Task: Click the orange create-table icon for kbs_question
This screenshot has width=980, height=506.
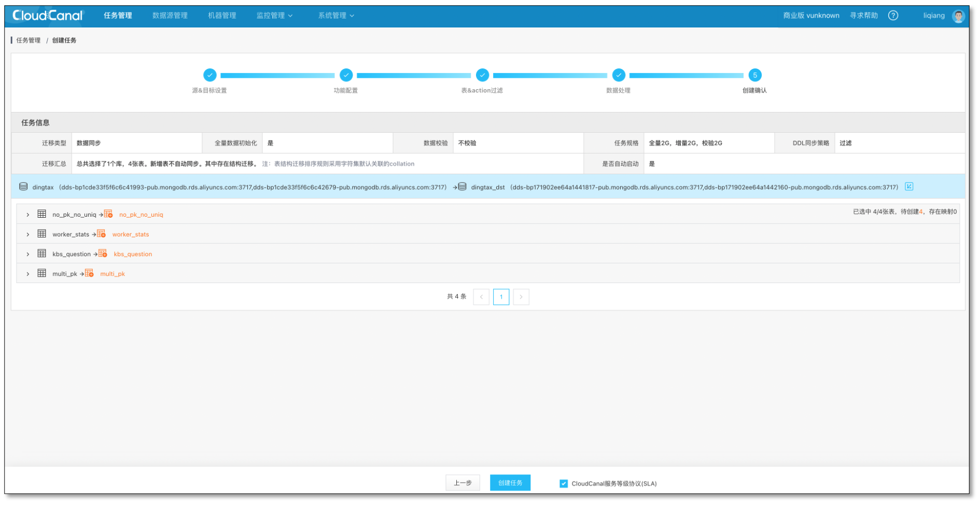Action: point(103,252)
